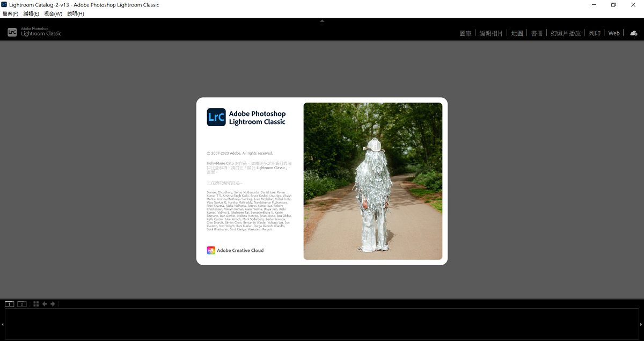Open the 檔案(F) menu

(x=10, y=13)
